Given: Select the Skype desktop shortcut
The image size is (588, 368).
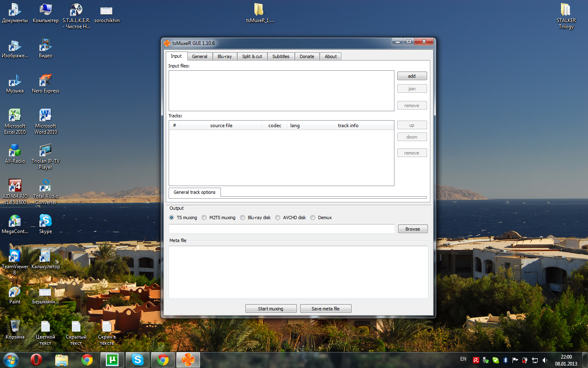Looking at the screenshot, I should point(46,224).
